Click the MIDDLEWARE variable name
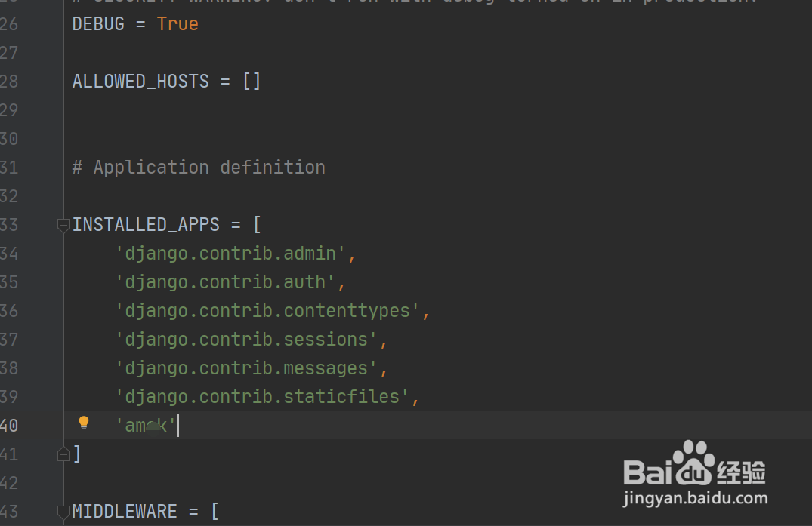 click(125, 512)
